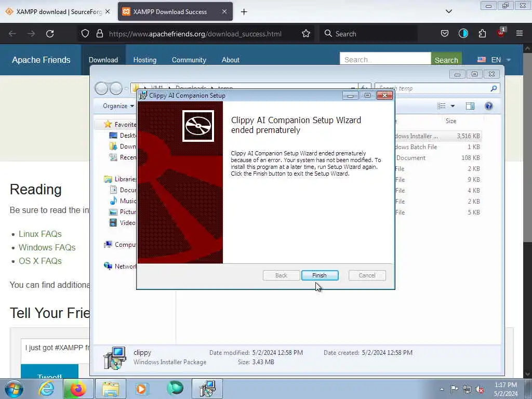The image size is (532, 399).
Task: Select Recent Places in navigation pane
Action: [123, 157]
